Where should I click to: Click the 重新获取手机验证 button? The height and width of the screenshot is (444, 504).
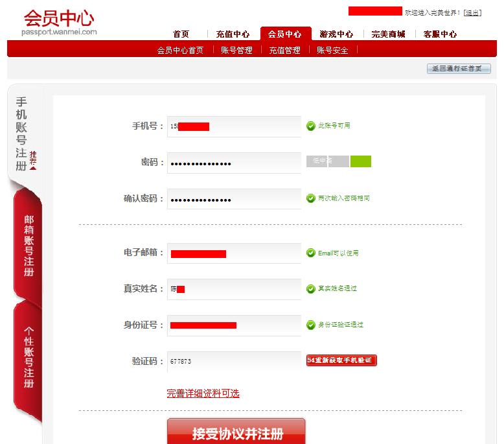(341, 360)
